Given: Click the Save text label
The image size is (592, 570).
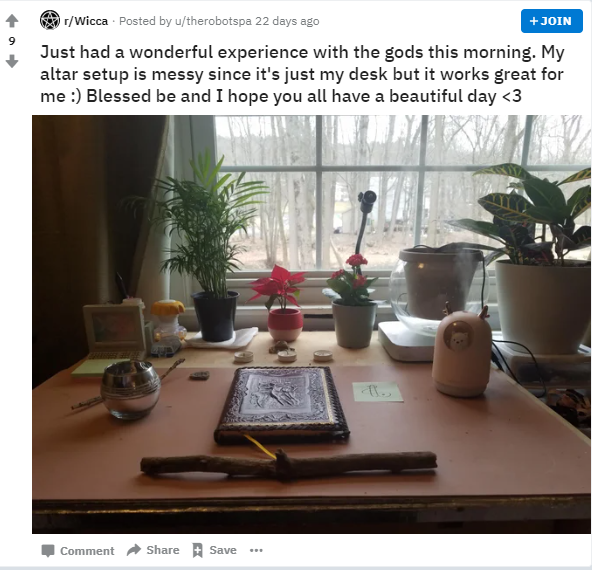Looking at the screenshot, I should (x=223, y=550).
